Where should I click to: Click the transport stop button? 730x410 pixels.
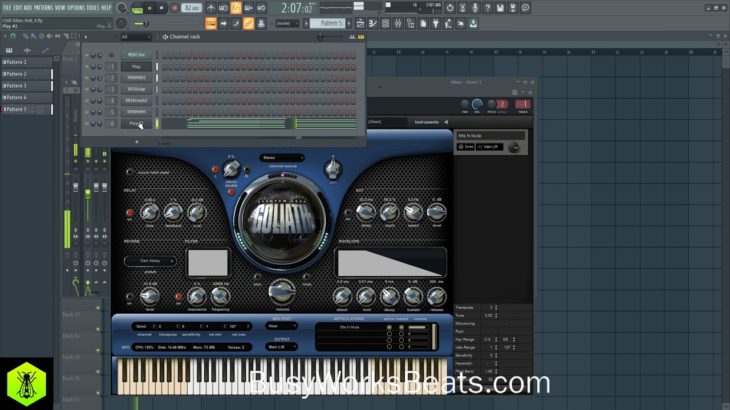(x=162, y=8)
